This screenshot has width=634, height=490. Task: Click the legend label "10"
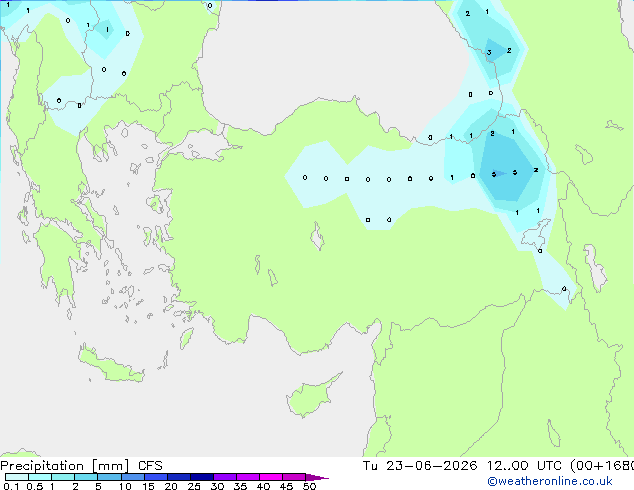tap(125, 486)
